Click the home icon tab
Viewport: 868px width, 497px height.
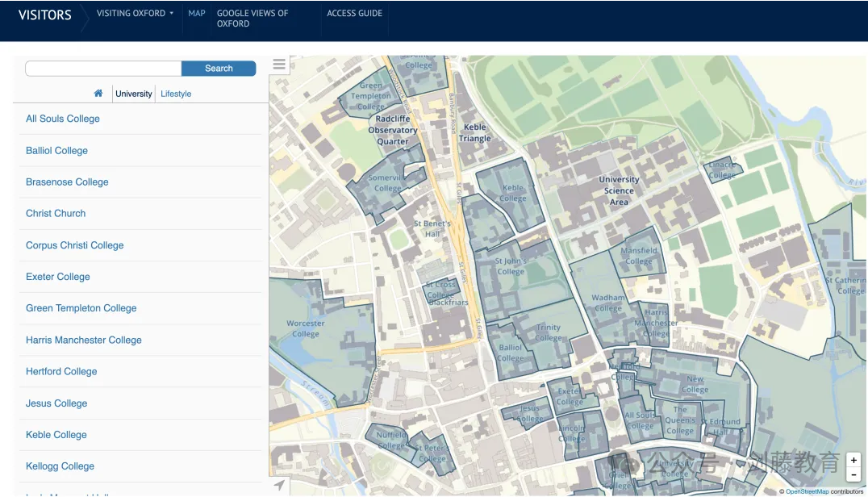tap(98, 93)
